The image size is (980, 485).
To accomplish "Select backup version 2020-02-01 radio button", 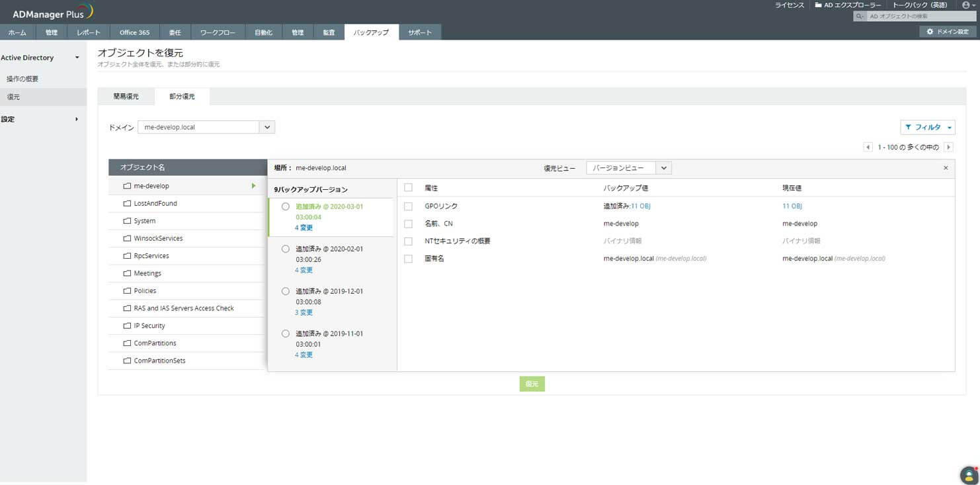I will (x=286, y=249).
